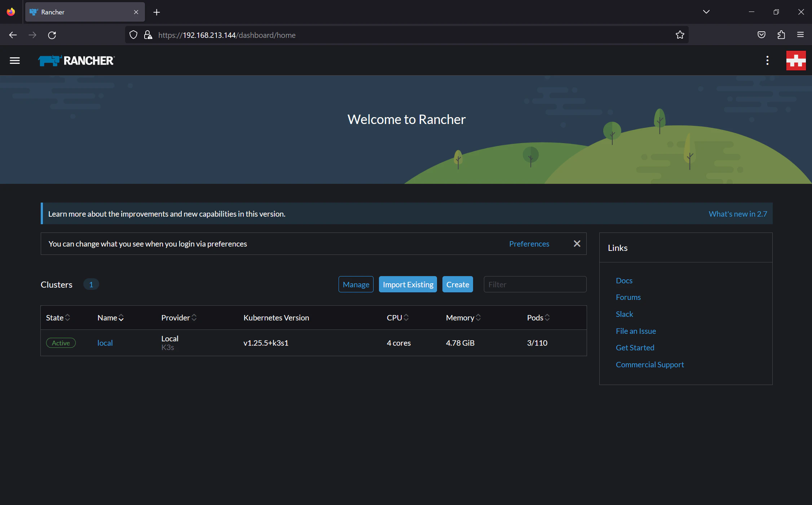Click the Create cluster button
812x505 pixels.
coord(458,284)
